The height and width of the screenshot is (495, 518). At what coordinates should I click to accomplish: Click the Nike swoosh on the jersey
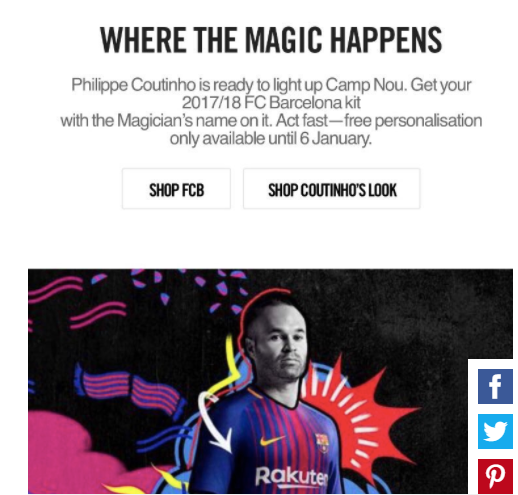[273, 440]
